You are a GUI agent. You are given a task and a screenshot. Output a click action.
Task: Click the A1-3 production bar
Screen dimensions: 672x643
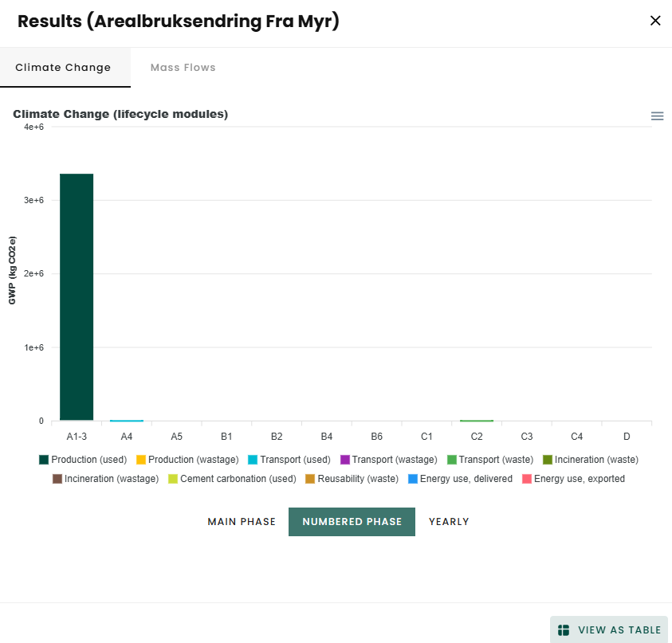click(77, 297)
